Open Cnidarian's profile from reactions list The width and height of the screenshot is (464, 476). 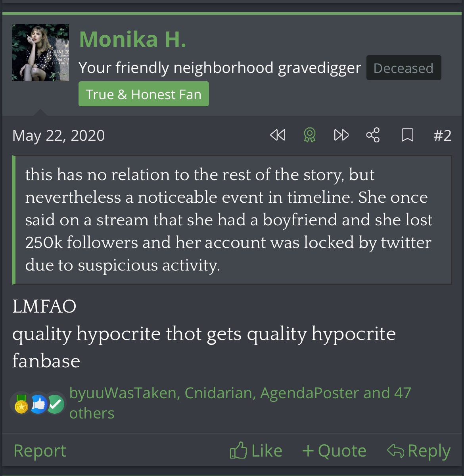tap(219, 393)
